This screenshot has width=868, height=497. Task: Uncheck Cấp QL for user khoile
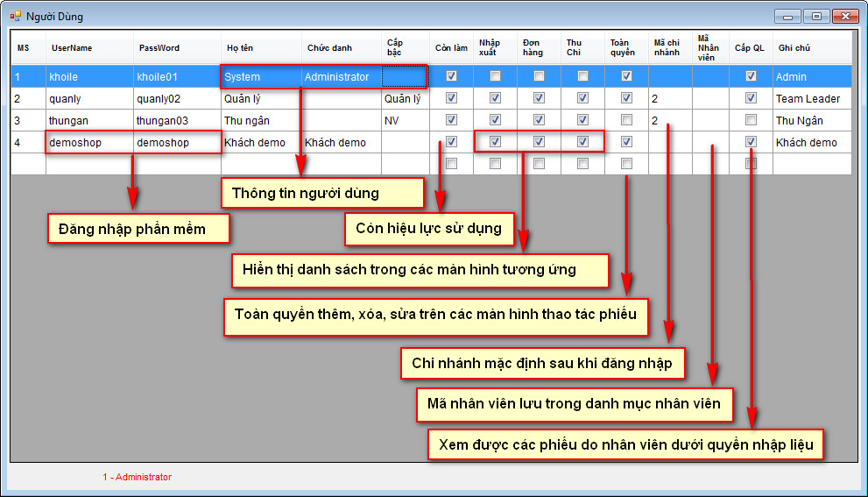[x=751, y=76]
